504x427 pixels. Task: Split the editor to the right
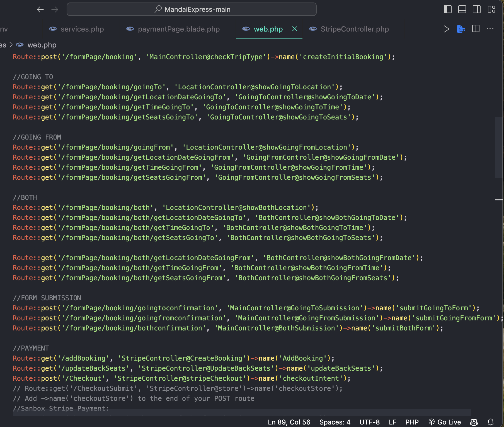[x=476, y=29]
